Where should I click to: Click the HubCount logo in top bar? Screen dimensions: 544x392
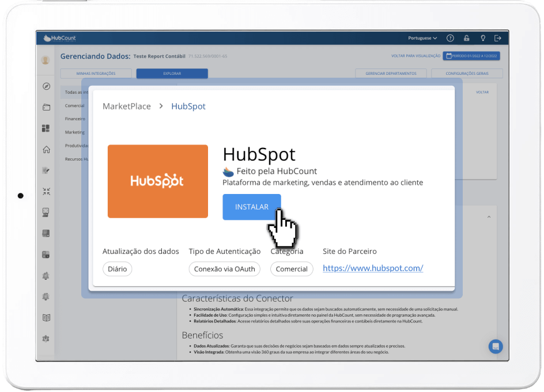click(60, 38)
